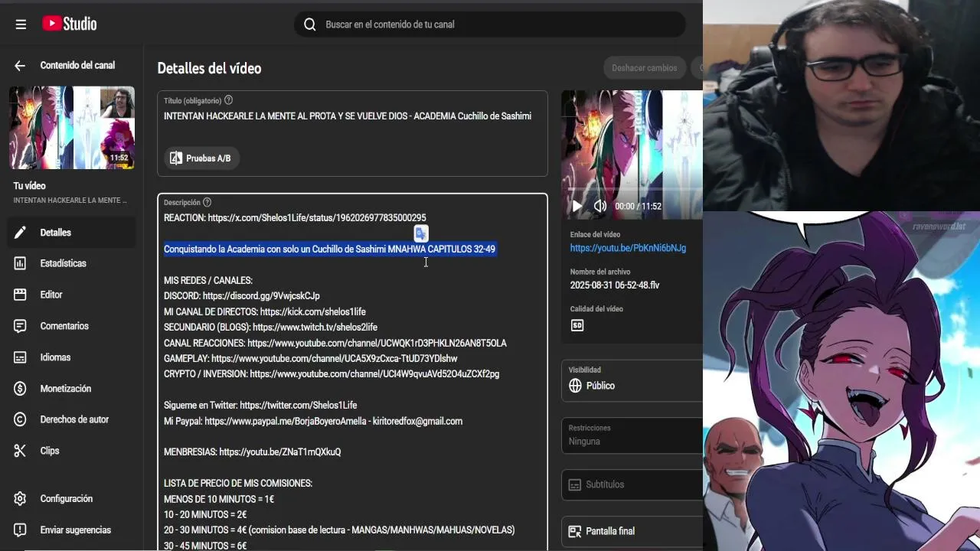
Task: Click the REACTION x.com URL line
Action: (x=295, y=218)
